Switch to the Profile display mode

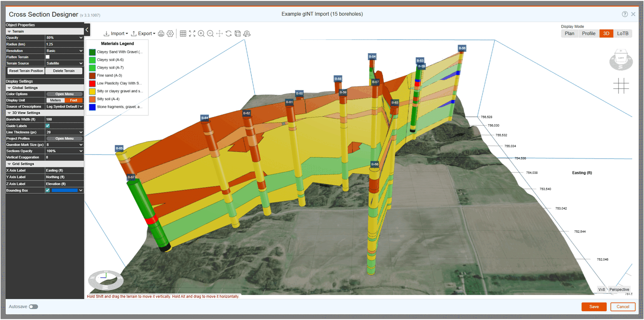pyautogui.click(x=588, y=33)
